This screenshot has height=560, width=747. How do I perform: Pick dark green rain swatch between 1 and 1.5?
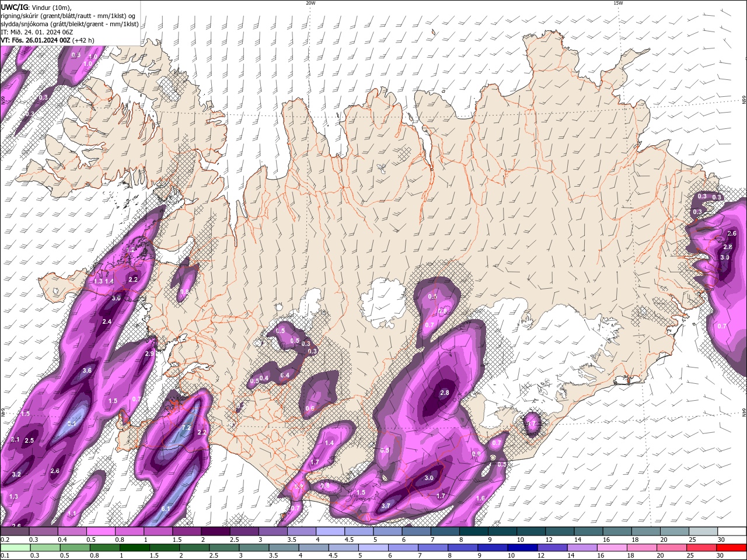pyautogui.click(x=135, y=548)
